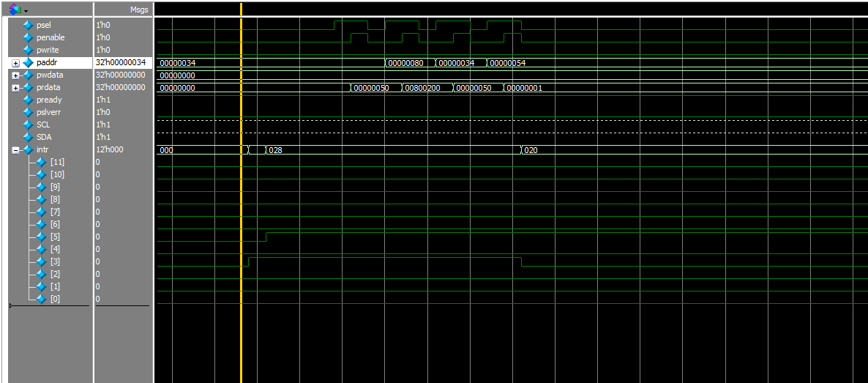Click the pslverr signal name
Image resolution: width=868 pixels, height=383 pixels.
[x=48, y=112]
